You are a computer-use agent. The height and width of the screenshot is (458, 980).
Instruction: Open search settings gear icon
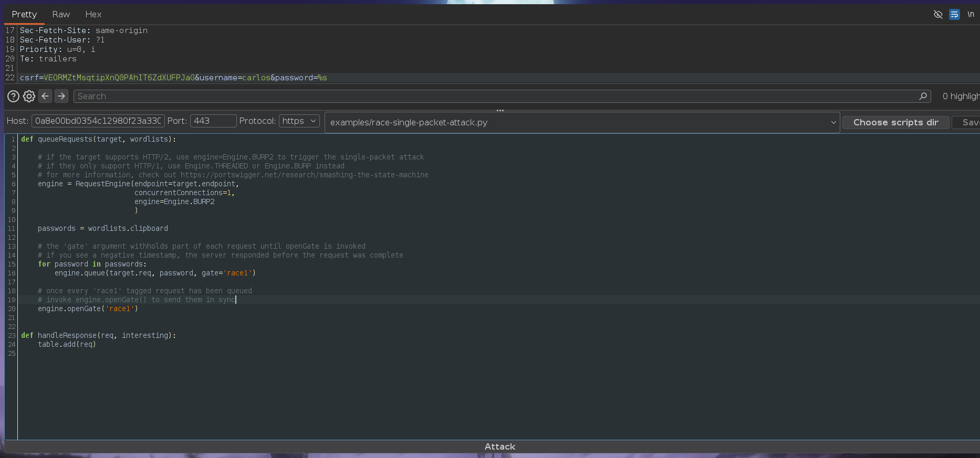(29, 96)
